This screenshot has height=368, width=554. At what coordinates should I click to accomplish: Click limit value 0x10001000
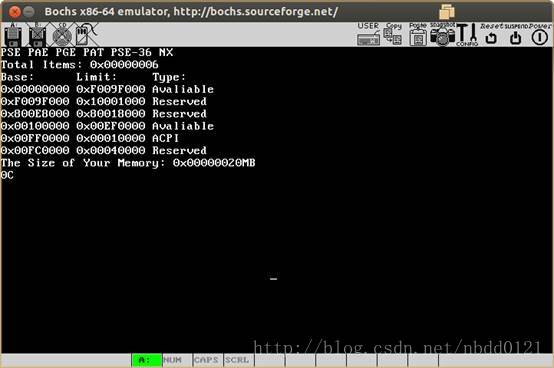[111, 101]
